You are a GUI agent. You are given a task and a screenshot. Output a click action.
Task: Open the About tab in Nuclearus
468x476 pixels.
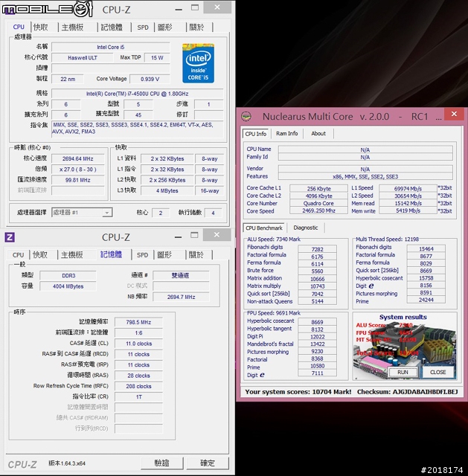coord(318,134)
